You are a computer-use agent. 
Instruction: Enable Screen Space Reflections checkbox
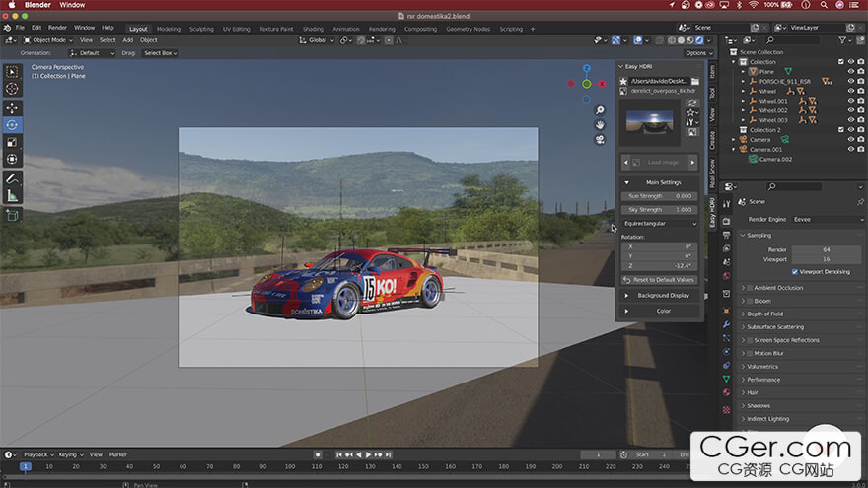750,340
